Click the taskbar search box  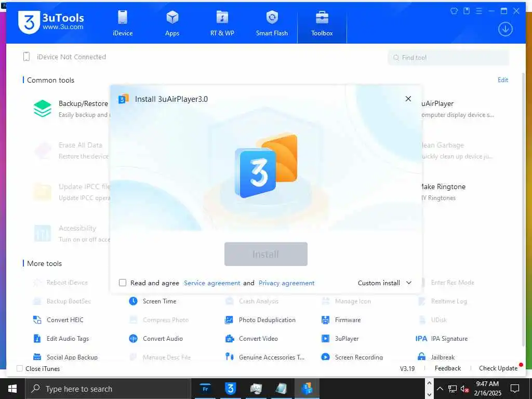click(108, 389)
